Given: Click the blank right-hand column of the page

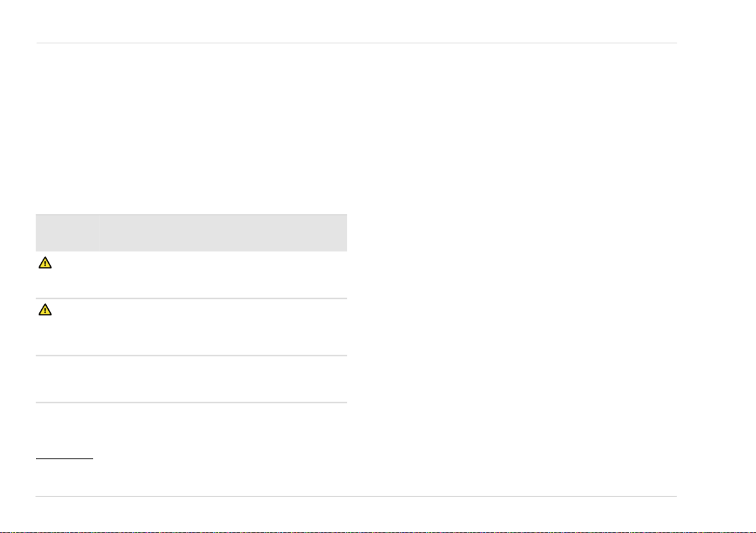Looking at the screenshot, I should [521, 270].
